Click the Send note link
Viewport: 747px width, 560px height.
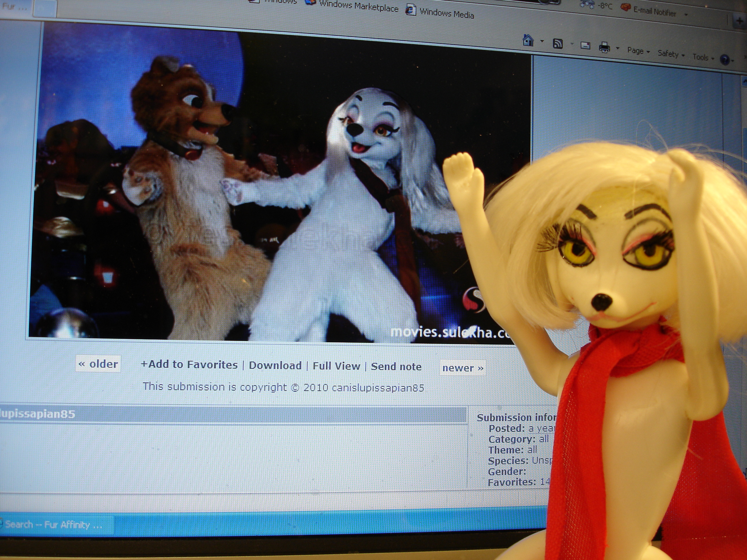396,367
